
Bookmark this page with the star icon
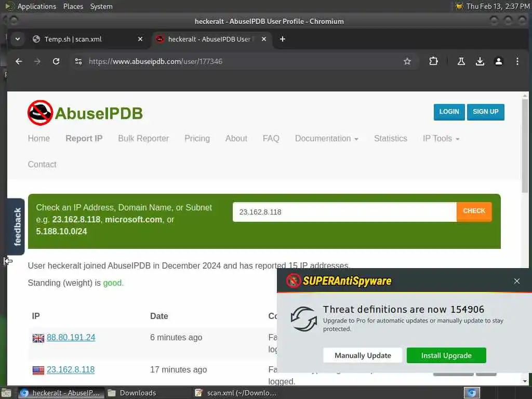point(407,61)
